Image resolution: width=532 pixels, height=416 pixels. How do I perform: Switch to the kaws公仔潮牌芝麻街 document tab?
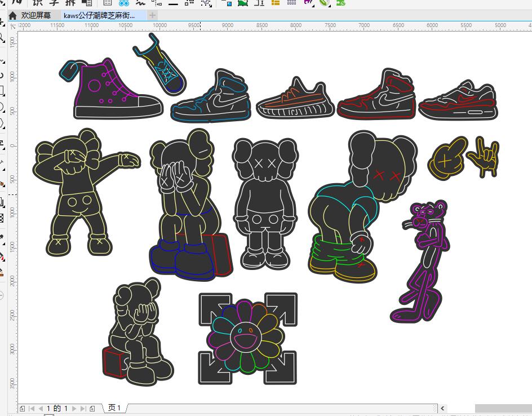pos(104,15)
